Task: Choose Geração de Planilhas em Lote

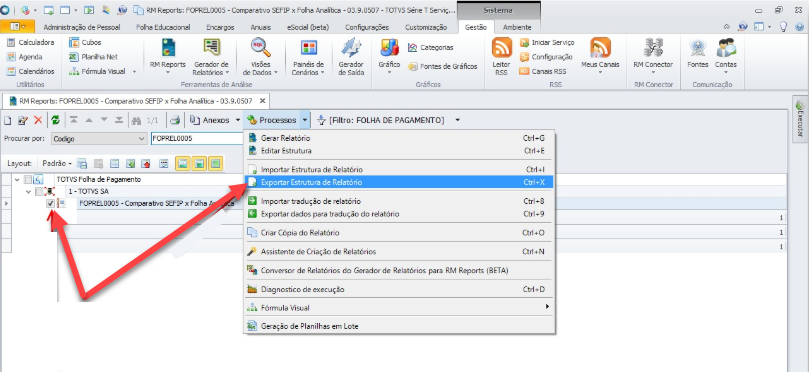Action: [x=399, y=326]
